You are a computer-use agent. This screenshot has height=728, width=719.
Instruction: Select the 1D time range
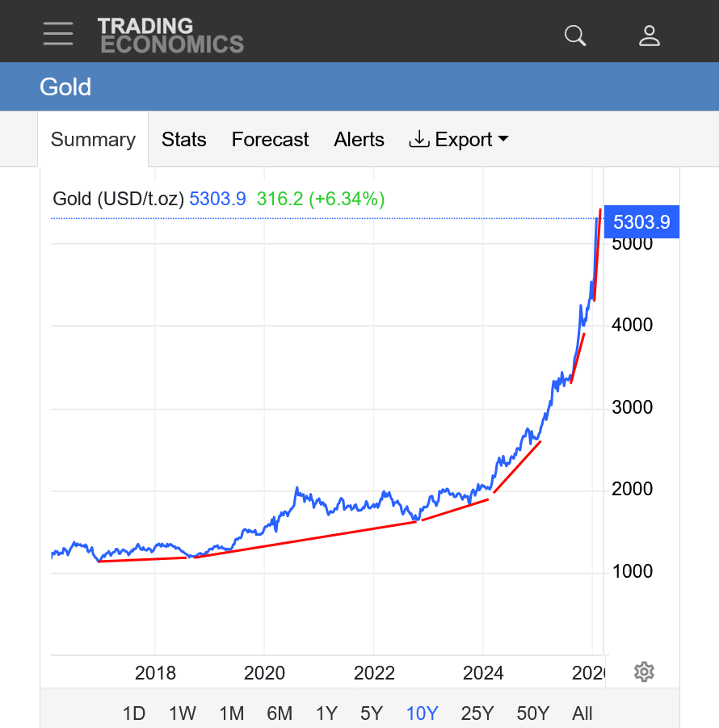tap(134, 713)
